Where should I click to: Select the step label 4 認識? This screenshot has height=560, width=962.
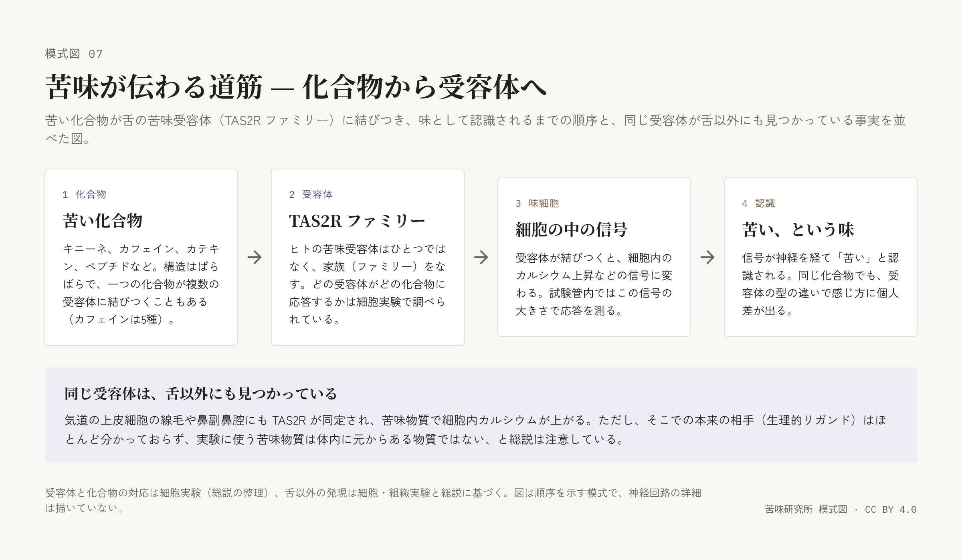coord(759,203)
